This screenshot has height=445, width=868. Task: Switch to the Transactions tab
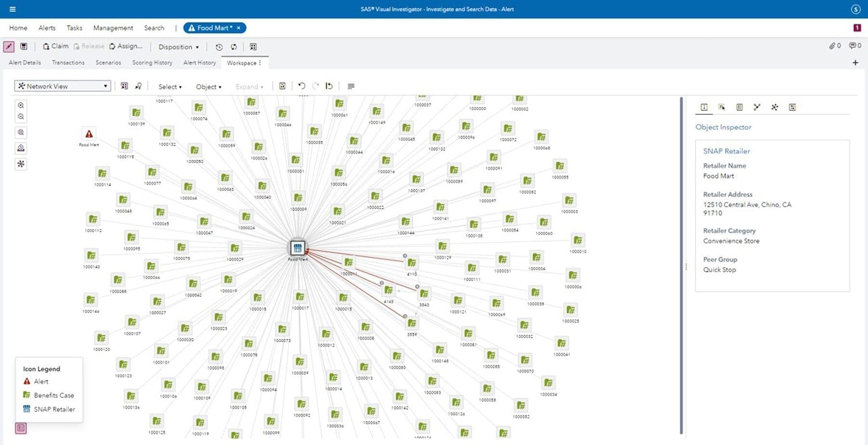tap(68, 62)
